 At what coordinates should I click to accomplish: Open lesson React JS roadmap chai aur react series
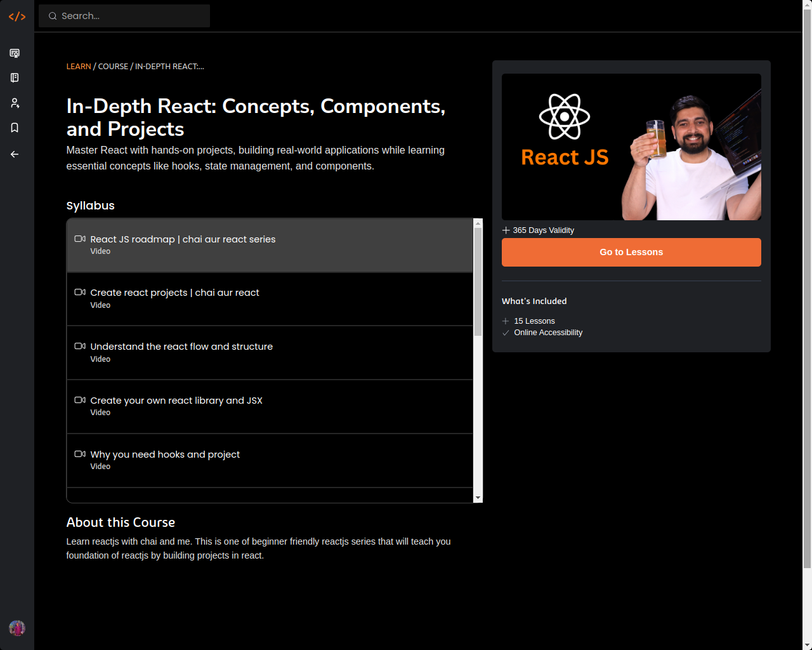pyautogui.click(x=270, y=245)
